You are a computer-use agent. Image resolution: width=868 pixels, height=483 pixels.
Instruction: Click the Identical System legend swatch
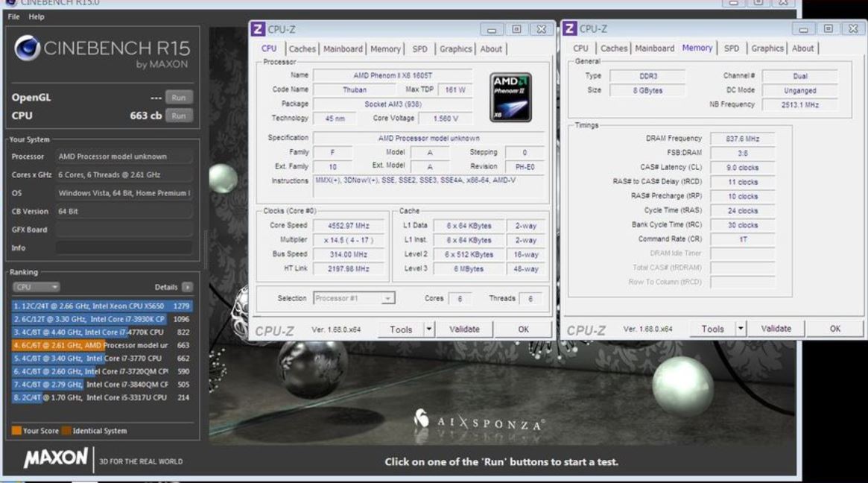click(66, 430)
